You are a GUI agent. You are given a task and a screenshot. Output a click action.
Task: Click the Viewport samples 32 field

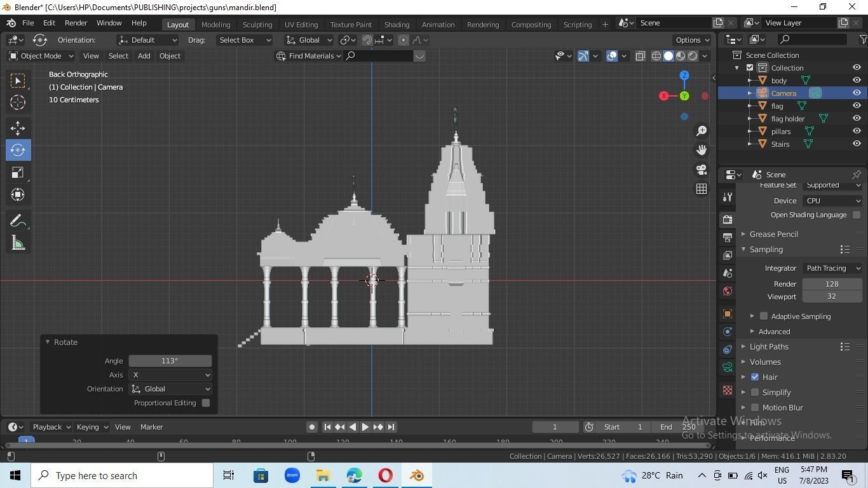click(x=832, y=296)
